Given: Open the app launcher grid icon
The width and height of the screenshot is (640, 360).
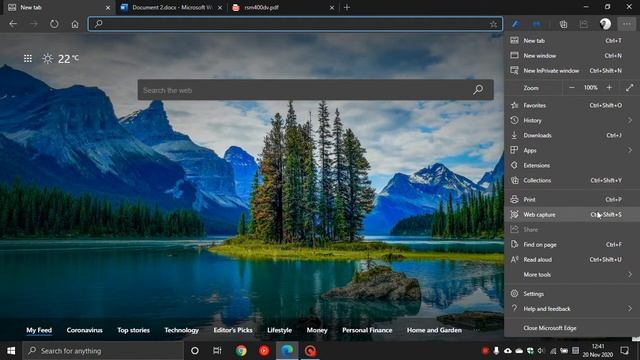Looking at the screenshot, I should point(28,59).
